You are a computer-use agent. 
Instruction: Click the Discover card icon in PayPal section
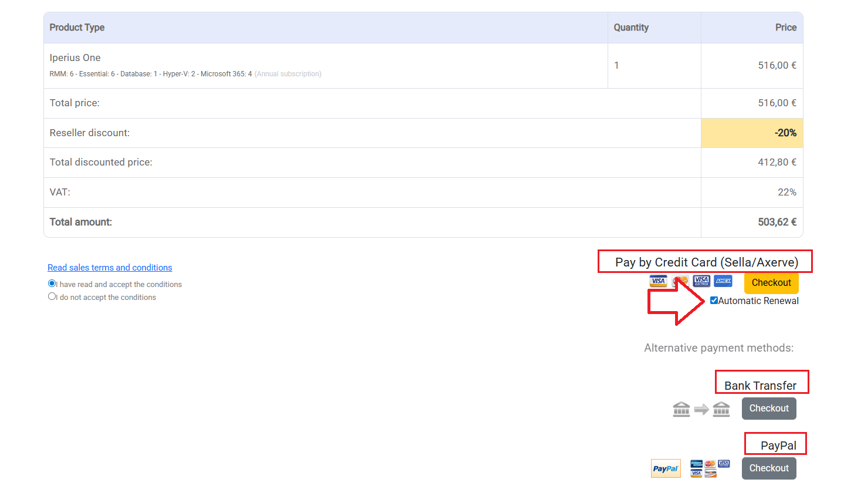click(x=710, y=473)
